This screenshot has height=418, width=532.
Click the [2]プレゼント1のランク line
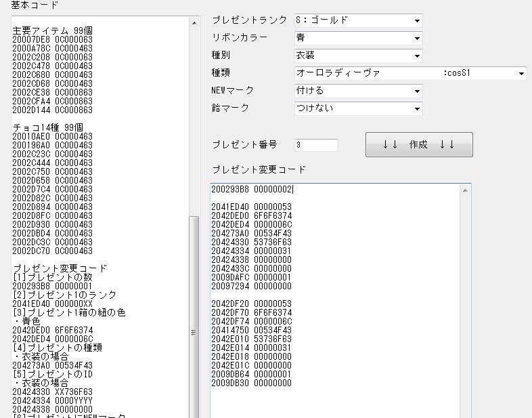coord(64,295)
